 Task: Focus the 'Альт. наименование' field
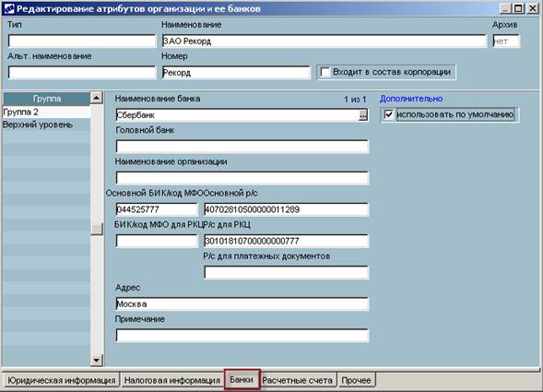tap(82, 73)
